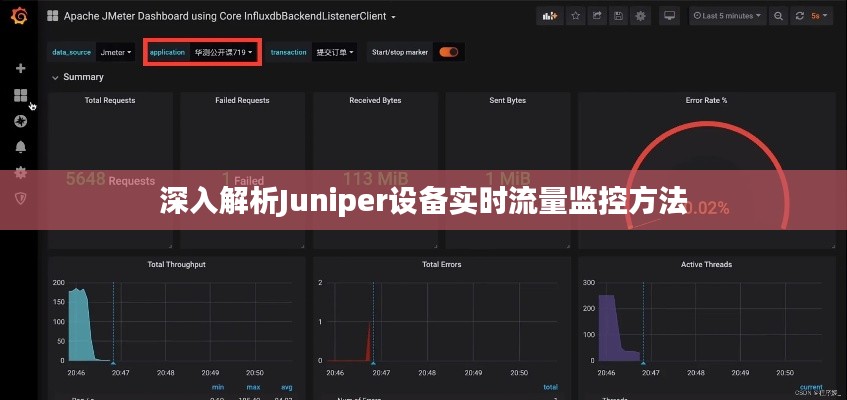Open the Total Requests panel title menu
The width and height of the screenshot is (847, 400).
(110, 101)
